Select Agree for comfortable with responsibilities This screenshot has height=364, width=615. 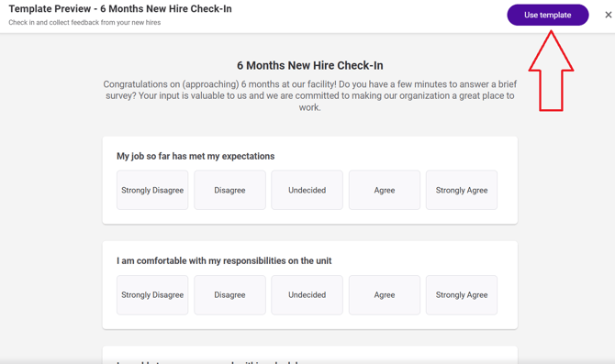click(x=385, y=295)
